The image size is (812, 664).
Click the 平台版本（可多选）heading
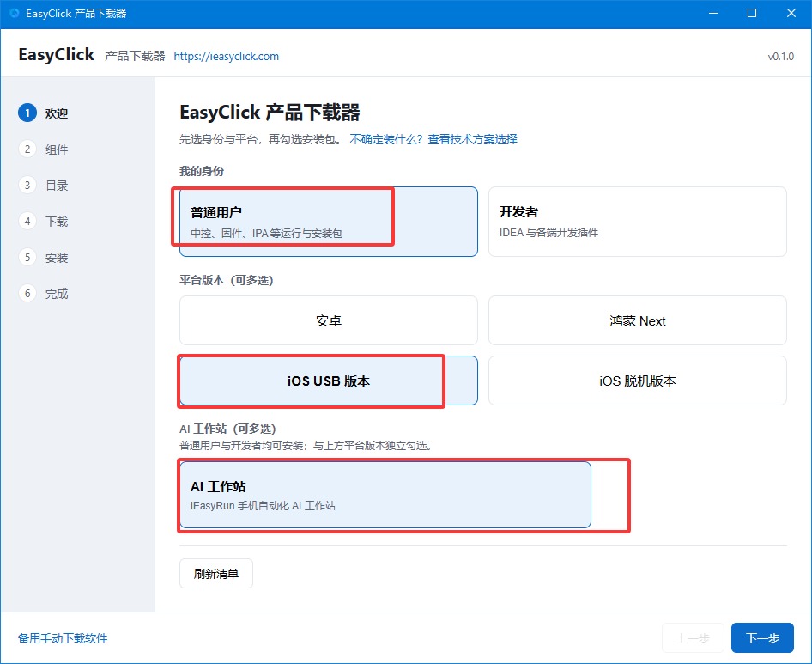pyautogui.click(x=226, y=280)
